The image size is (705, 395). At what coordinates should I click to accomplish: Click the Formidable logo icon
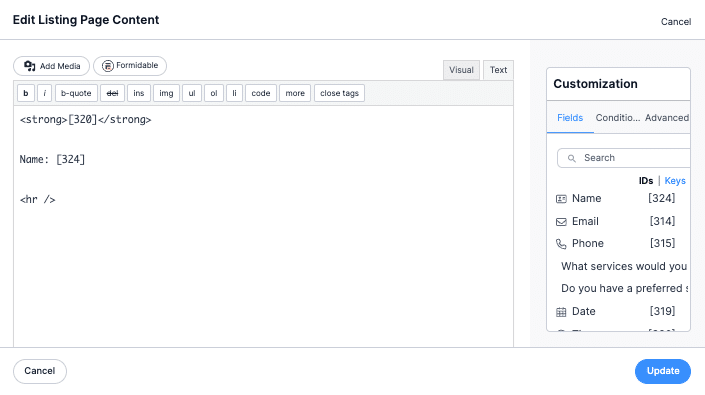107,66
